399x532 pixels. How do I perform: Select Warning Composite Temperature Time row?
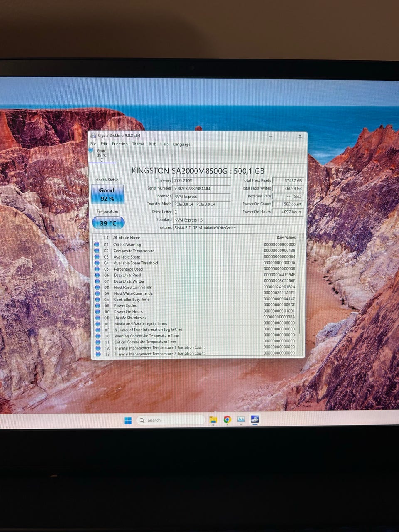pyautogui.click(x=195, y=336)
